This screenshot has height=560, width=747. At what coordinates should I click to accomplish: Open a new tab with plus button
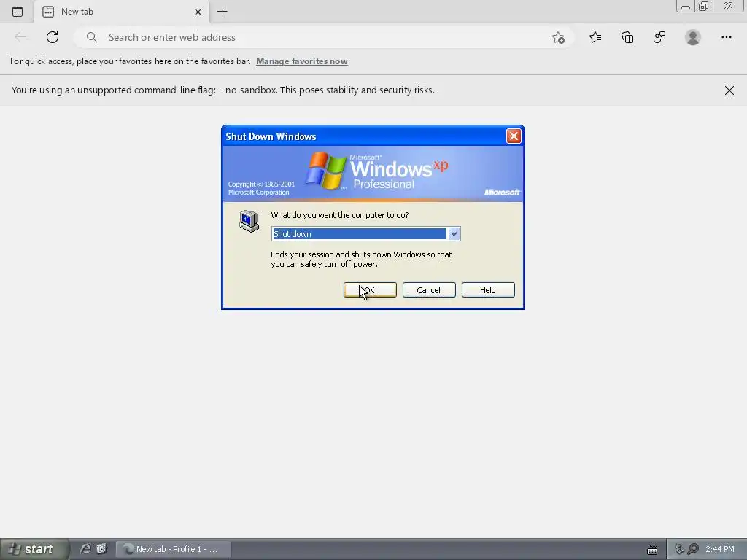222,12
